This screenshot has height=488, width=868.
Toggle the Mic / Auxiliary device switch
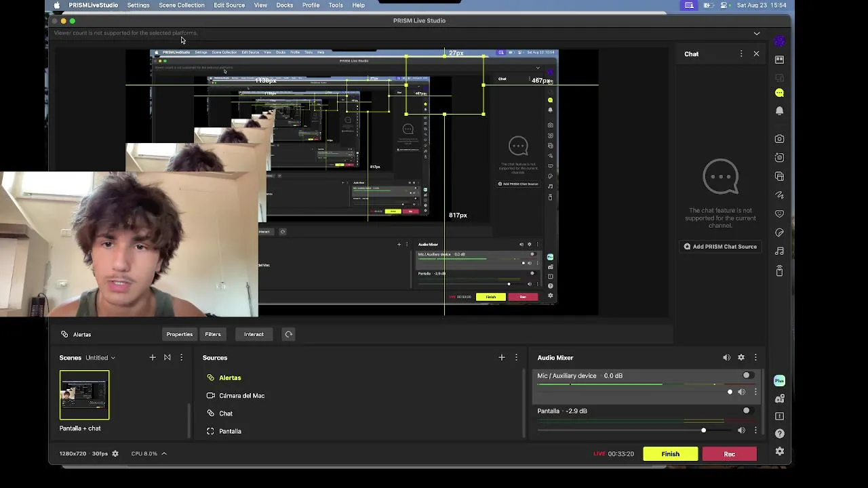coord(747,375)
